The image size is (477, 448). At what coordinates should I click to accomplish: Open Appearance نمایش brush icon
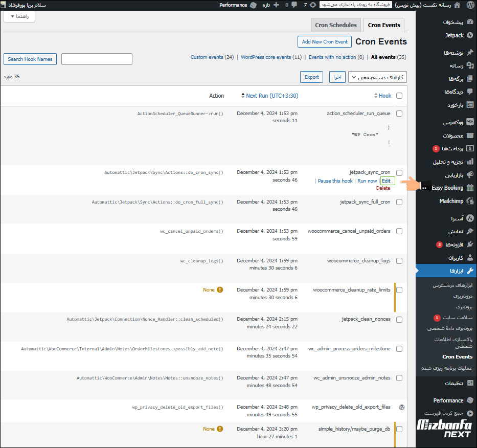coord(470,231)
